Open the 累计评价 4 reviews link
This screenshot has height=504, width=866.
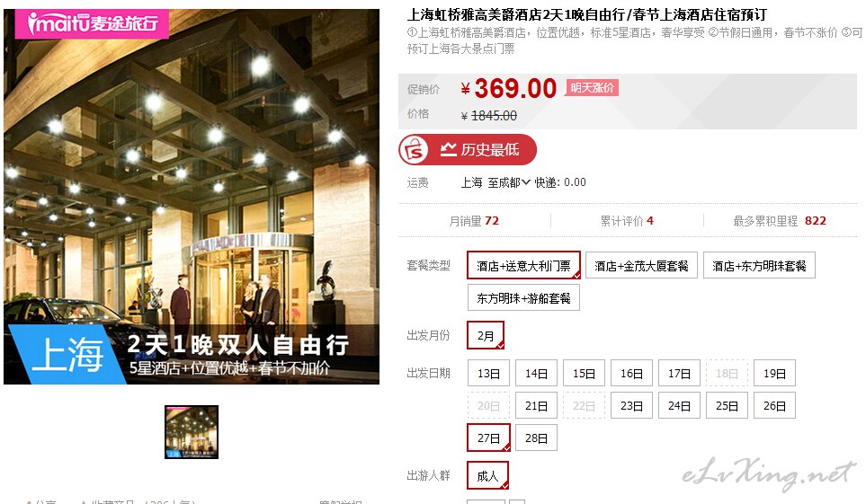coord(627,221)
